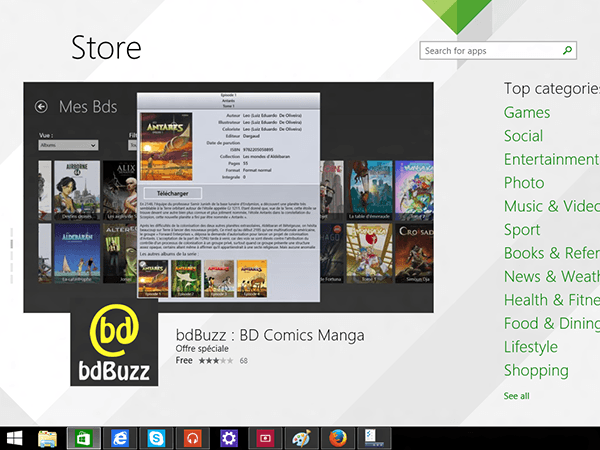Open the Lifestyle category
The image size is (600, 450).
click(531, 347)
